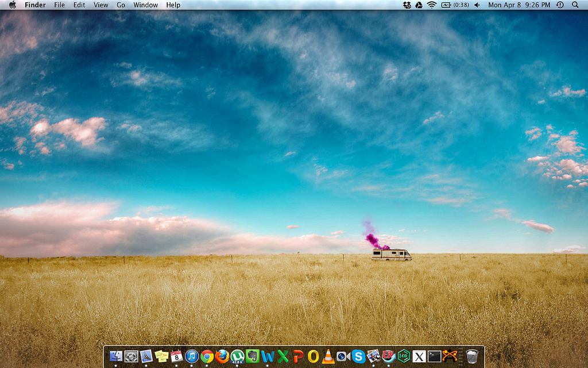Click the Dropbox menu bar icon
The image size is (588, 368).
(x=407, y=5)
